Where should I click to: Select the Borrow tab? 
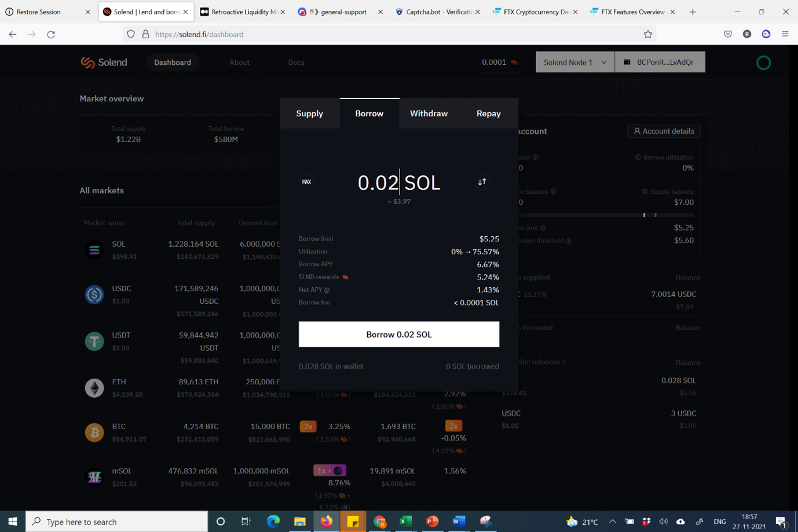pos(369,113)
